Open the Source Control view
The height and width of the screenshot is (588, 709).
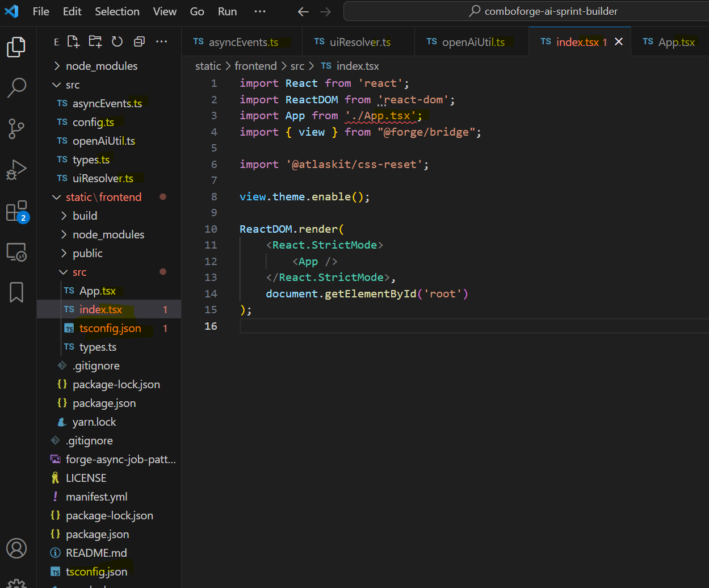16,129
